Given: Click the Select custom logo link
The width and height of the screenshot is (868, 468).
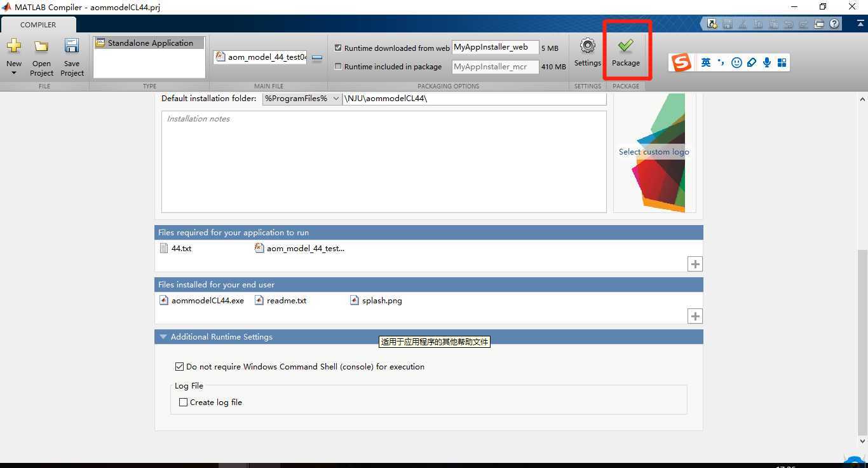Looking at the screenshot, I should point(654,152).
